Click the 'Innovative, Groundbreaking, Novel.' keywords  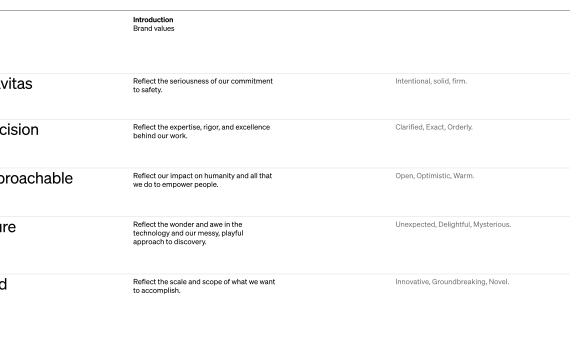(452, 282)
